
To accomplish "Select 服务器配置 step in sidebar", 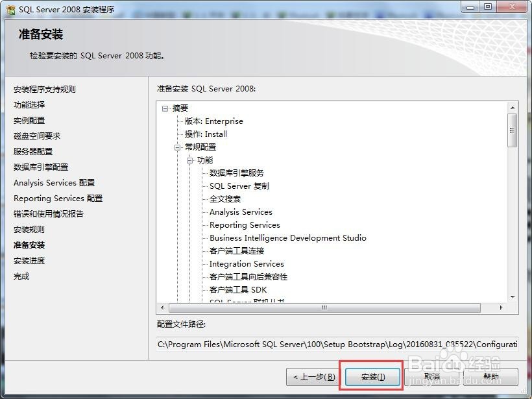I will coord(33,152).
